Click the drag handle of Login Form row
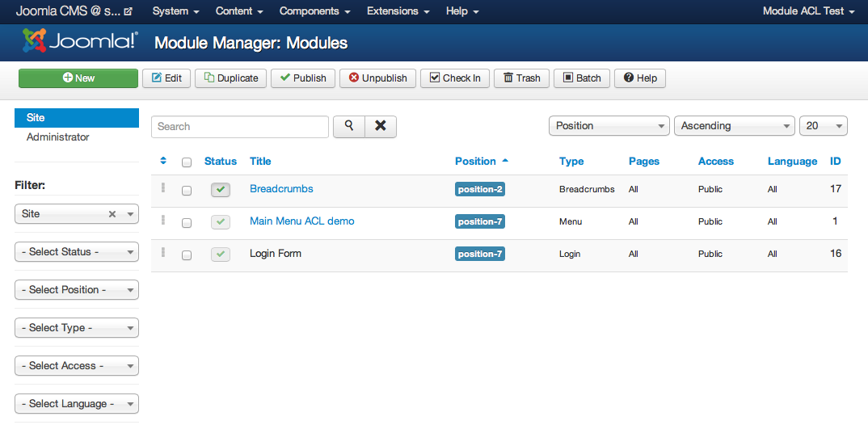 162,252
